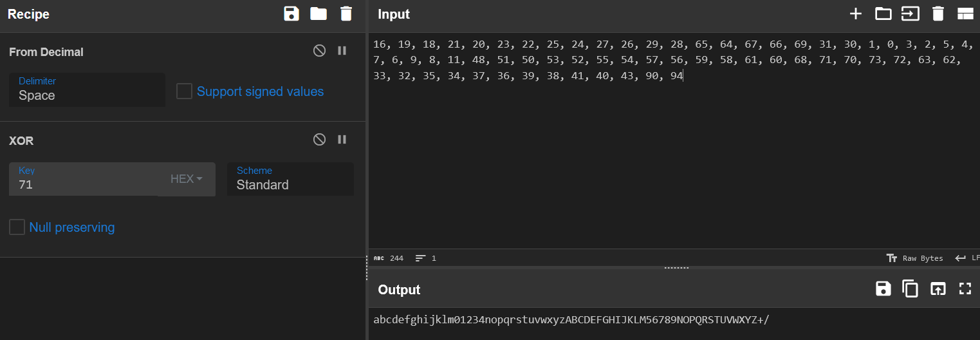Add a new input tab

[856, 14]
